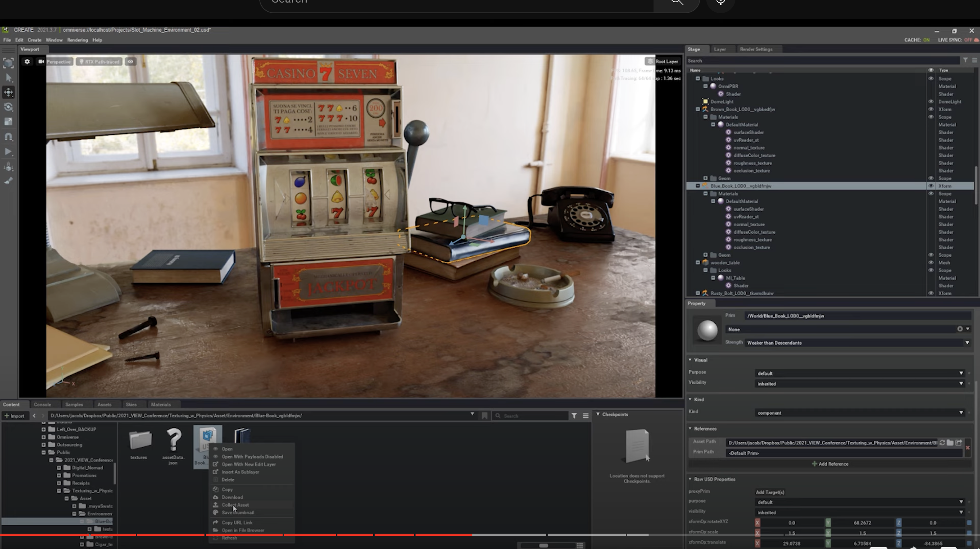Toggle visibility of the DomeLight prim
The height and width of the screenshot is (549, 980).
931,102
